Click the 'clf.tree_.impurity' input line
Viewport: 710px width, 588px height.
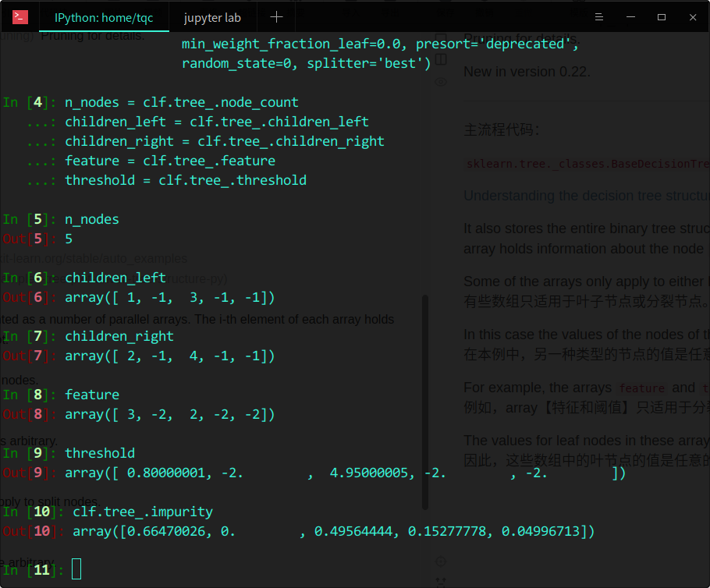click(143, 512)
